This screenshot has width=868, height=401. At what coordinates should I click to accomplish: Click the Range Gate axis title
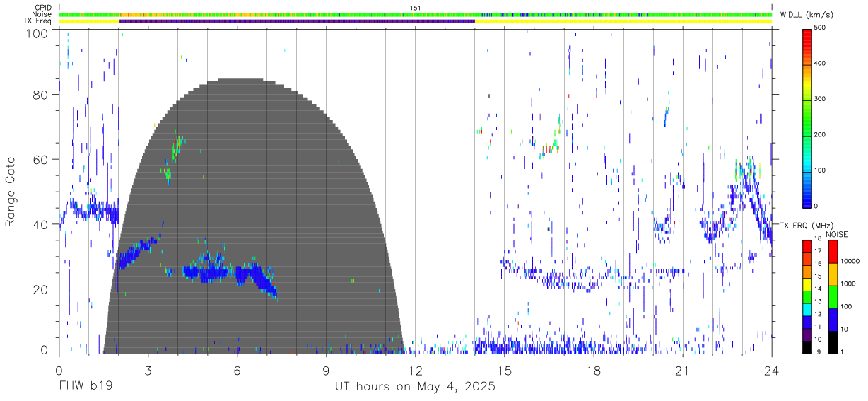11,192
